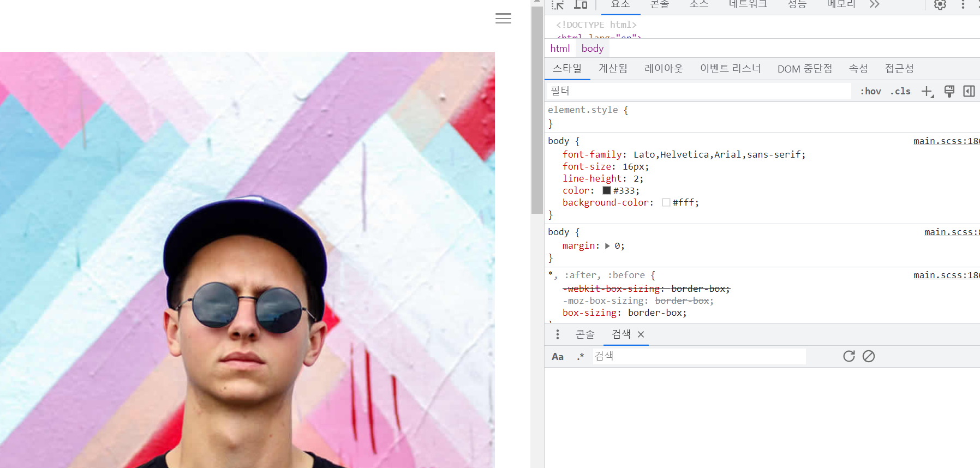Click the #fff background color swatch

666,202
